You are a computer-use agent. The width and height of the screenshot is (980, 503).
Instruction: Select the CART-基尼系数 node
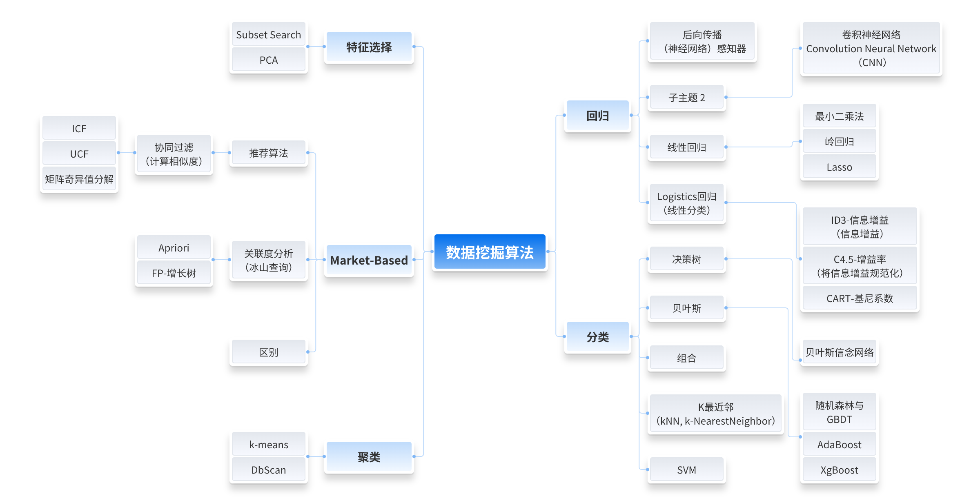pos(860,298)
